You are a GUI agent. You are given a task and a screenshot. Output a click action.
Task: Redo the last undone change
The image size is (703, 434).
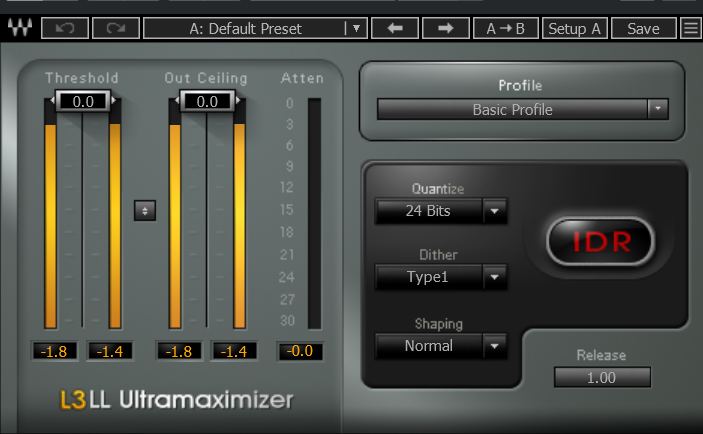click(116, 28)
